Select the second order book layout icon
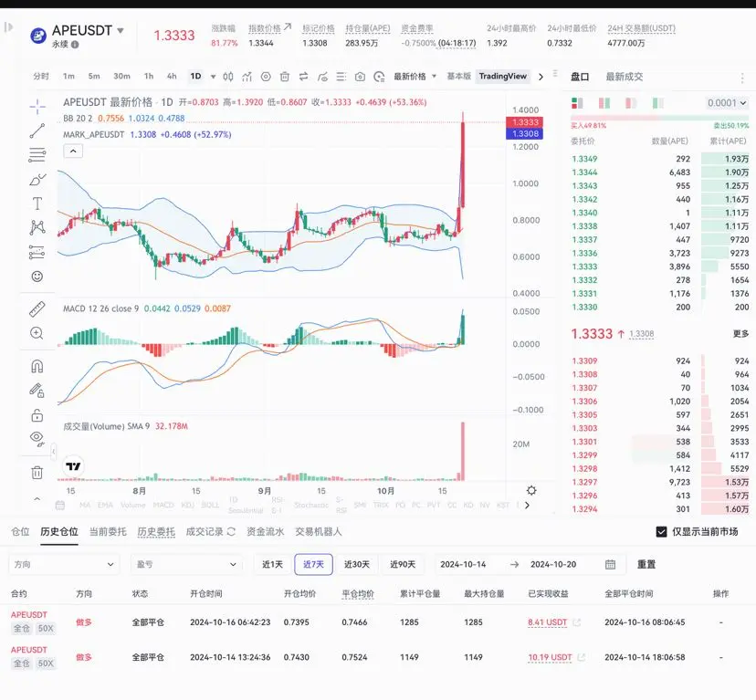Viewport: 756px width, 700px height. point(604,103)
